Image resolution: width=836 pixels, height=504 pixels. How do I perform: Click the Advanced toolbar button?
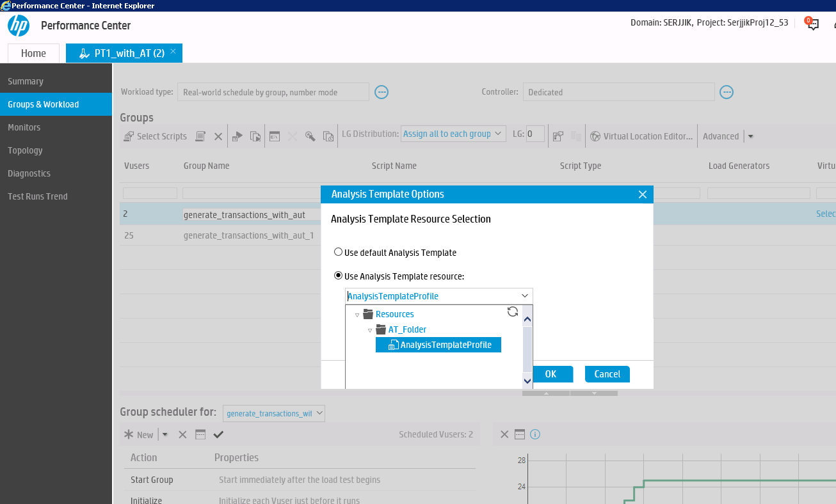point(721,136)
